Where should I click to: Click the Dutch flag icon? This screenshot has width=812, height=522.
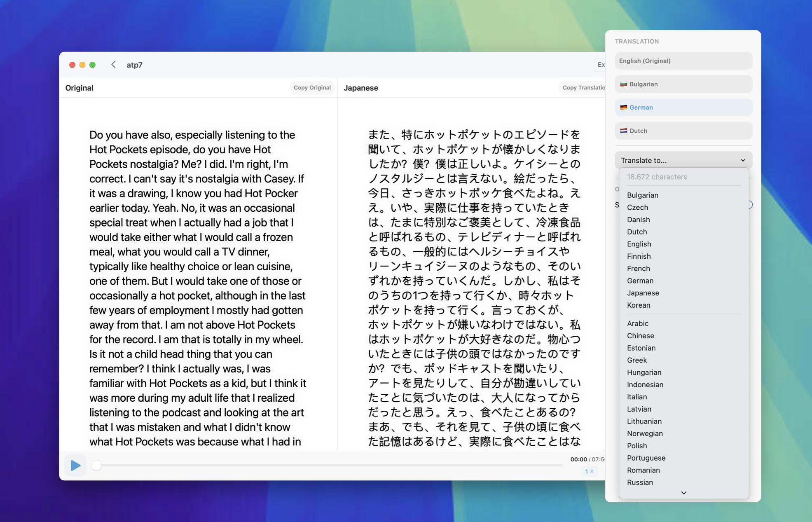click(623, 131)
